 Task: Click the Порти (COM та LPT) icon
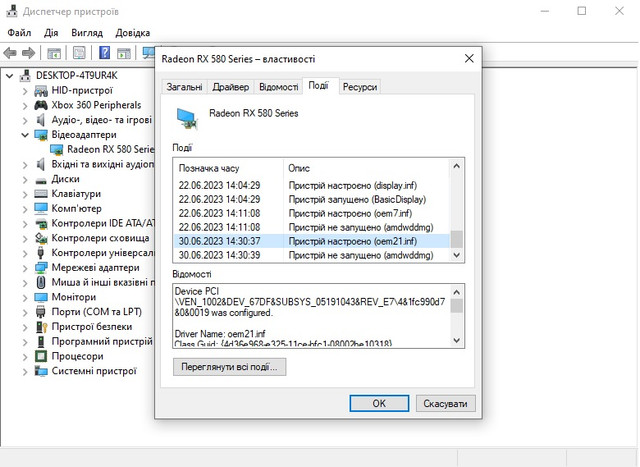pyautogui.click(x=41, y=312)
